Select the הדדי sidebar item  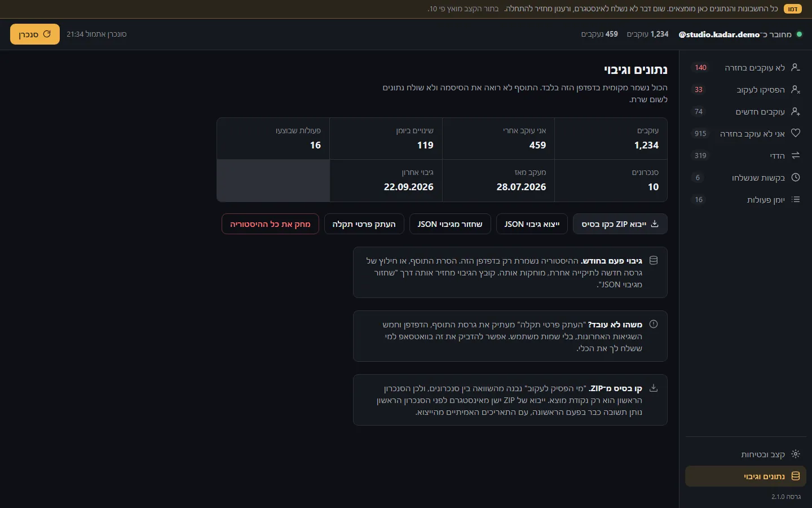(x=745, y=156)
